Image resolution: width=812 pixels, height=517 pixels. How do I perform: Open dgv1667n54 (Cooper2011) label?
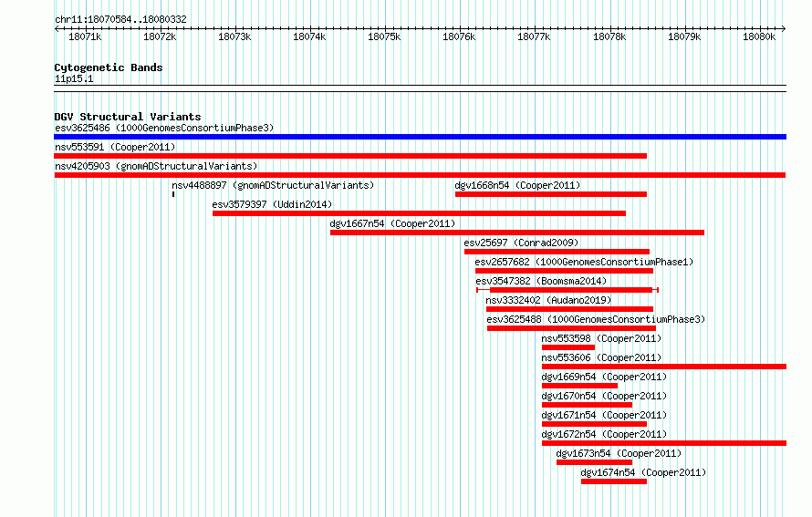(x=392, y=223)
